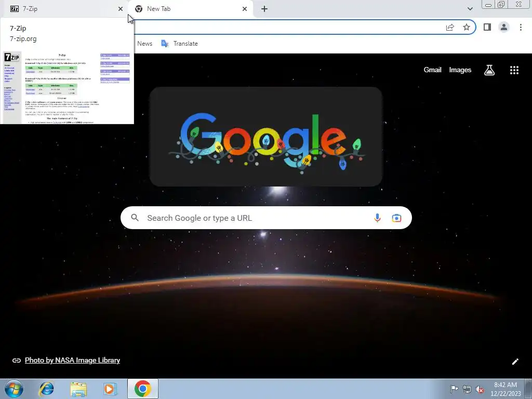Open Photo by NASA Image Library link

[x=72, y=361]
